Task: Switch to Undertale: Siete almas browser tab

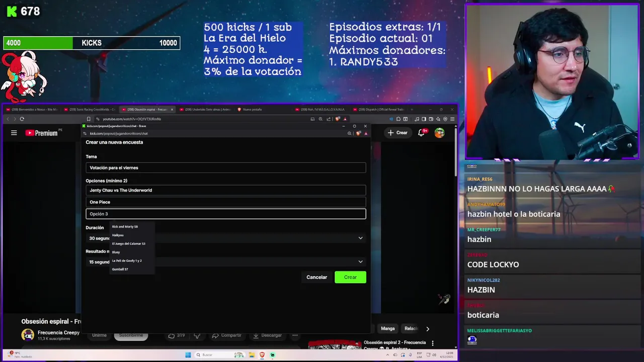Action: pos(205,109)
